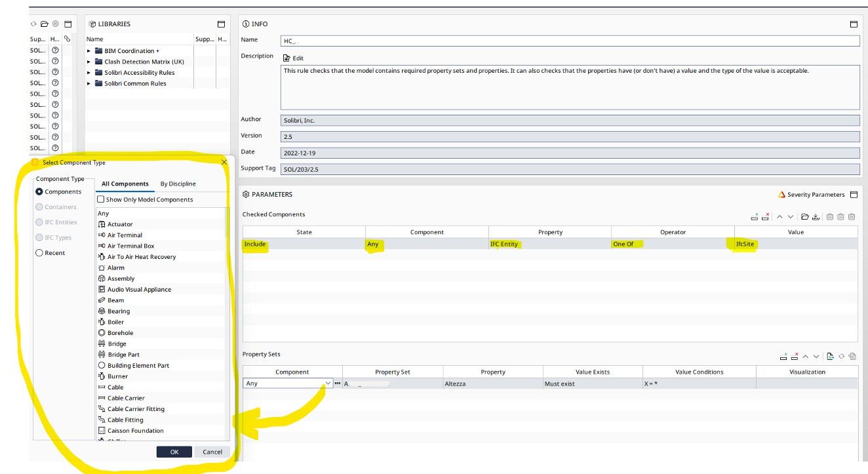Select Bridge component in list
This screenshot has width=868, height=474.
click(x=117, y=344)
